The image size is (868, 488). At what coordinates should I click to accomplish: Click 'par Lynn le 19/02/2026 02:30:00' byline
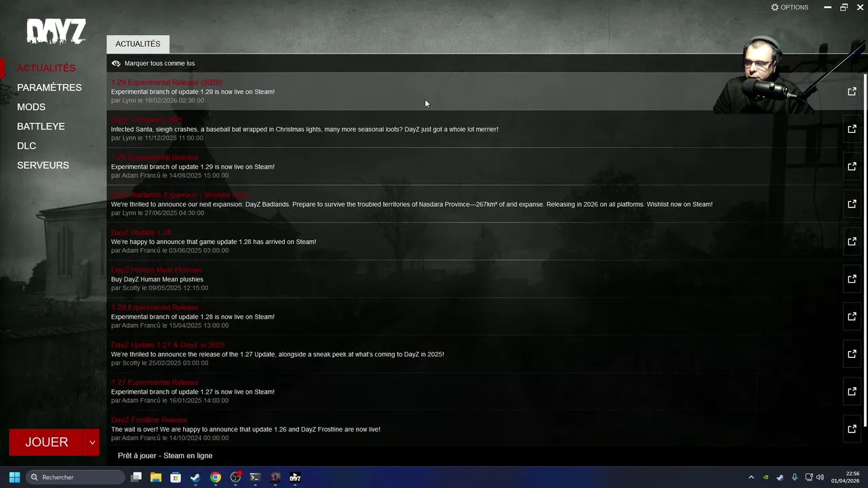(x=157, y=100)
